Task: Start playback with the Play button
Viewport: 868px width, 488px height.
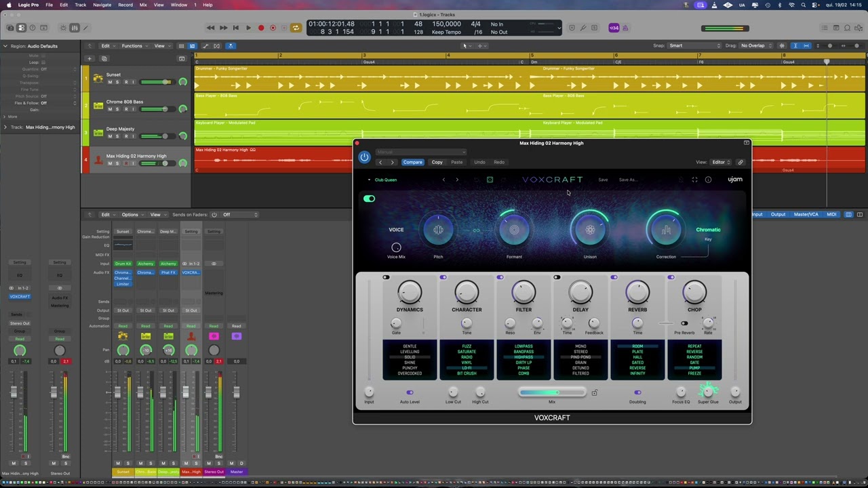Action: (x=248, y=28)
